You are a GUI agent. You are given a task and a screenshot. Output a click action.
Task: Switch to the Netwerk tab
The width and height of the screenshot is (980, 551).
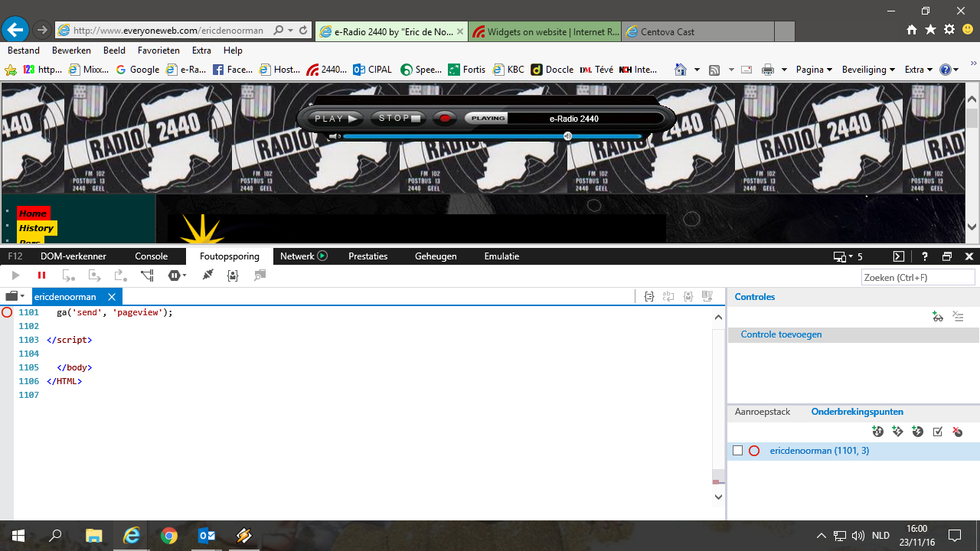pyautogui.click(x=303, y=256)
